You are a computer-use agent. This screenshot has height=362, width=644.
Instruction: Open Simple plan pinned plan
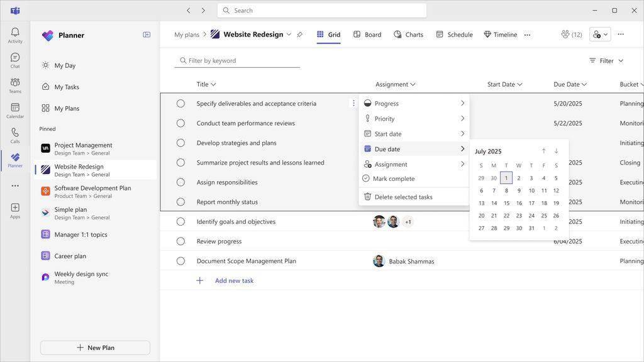[x=96, y=212]
